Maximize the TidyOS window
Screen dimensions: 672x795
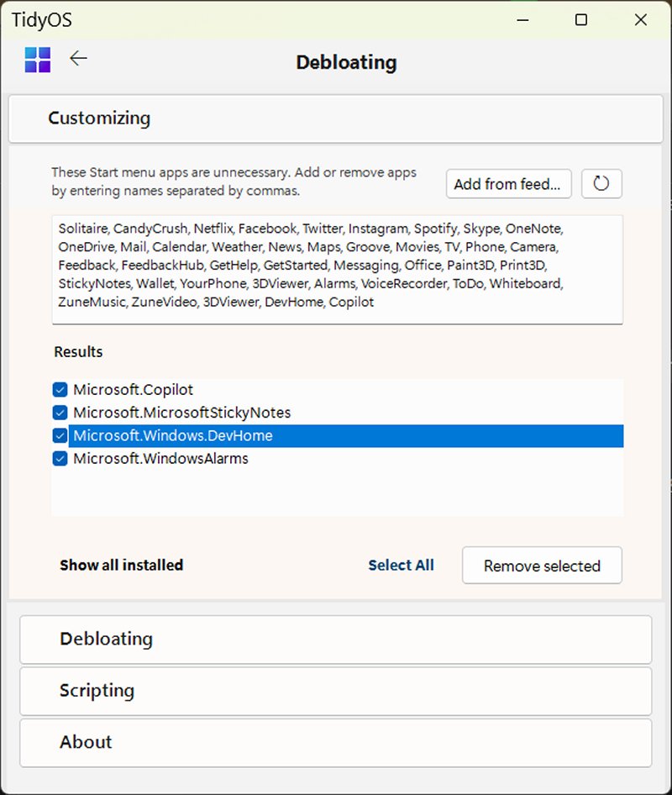(x=580, y=21)
